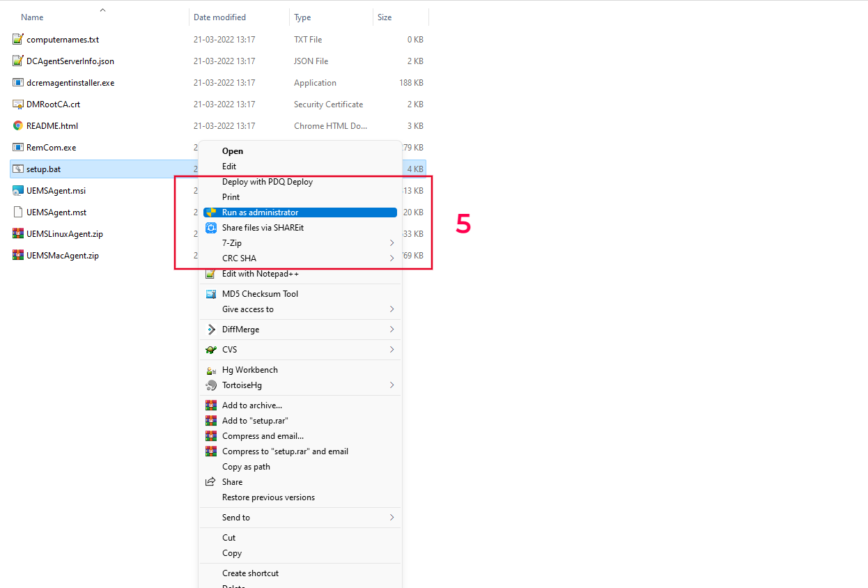868x588 pixels.
Task: Click the computernames.txt file icon
Action: (18, 40)
